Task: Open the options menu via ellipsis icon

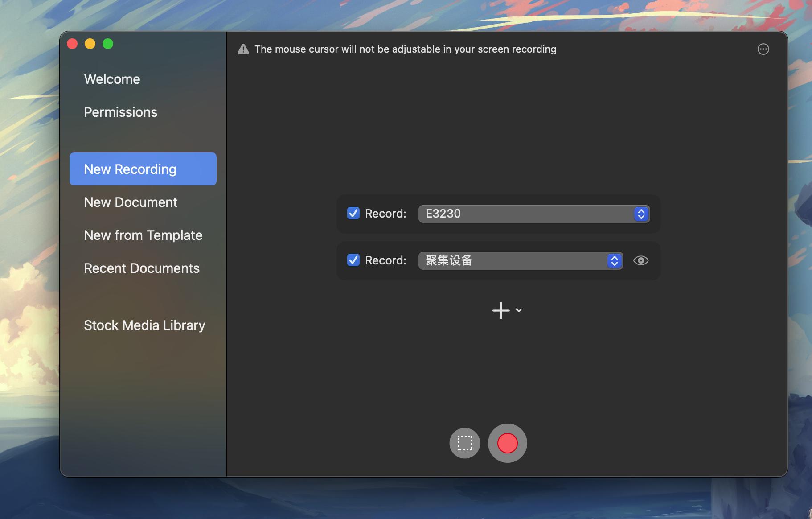Action: (x=763, y=49)
